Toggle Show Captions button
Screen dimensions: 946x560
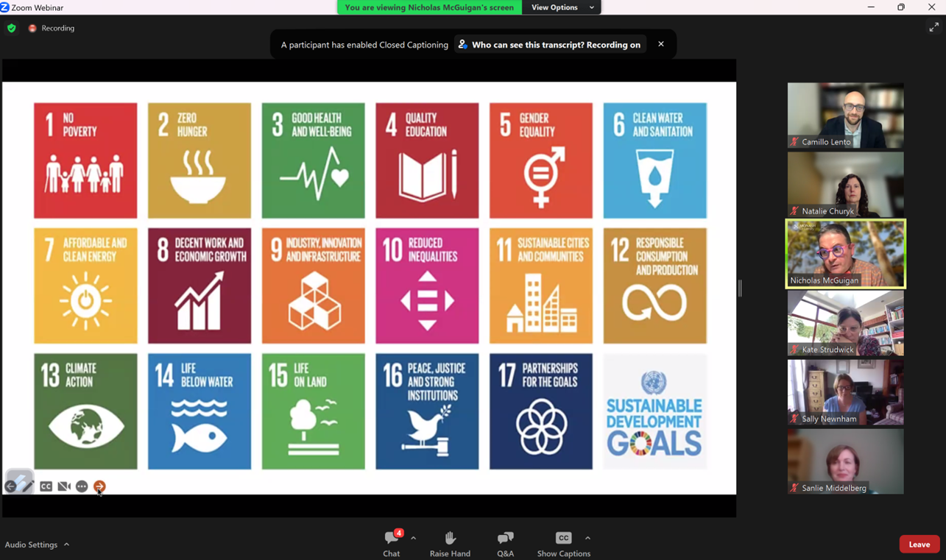coord(563,543)
